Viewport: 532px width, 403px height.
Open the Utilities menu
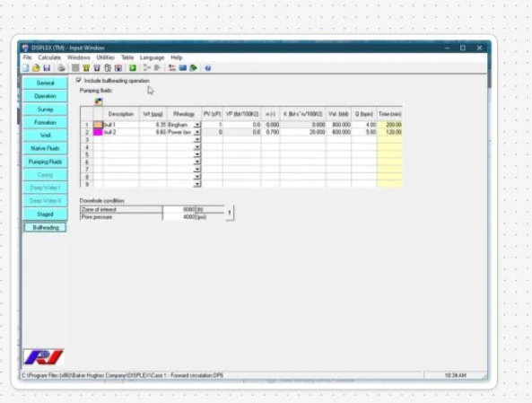(x=106, y=57)
